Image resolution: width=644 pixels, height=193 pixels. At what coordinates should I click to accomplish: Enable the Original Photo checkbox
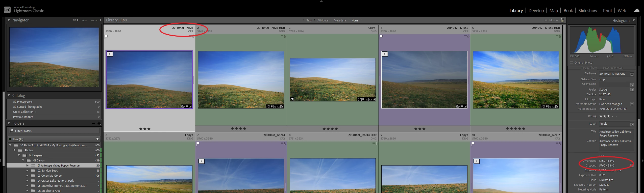click(572, 63)
